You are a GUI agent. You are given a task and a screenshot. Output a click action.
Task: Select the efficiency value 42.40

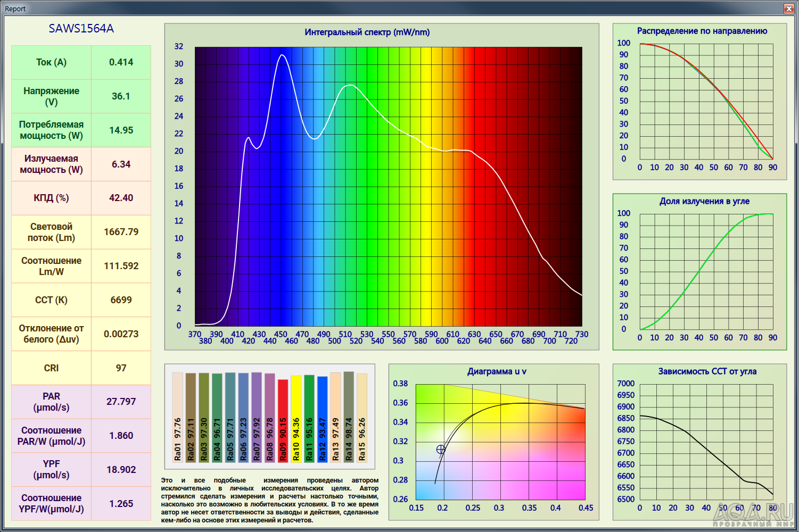pyautogui.click(x=121, y=198)
